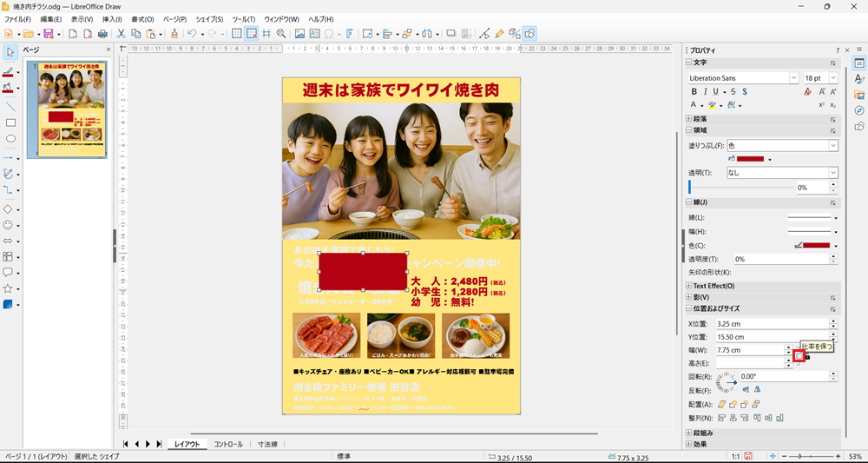The height and width of the screenshot is (463, 868).
Task: Click the Italic button in Properties
Action: 705,91
